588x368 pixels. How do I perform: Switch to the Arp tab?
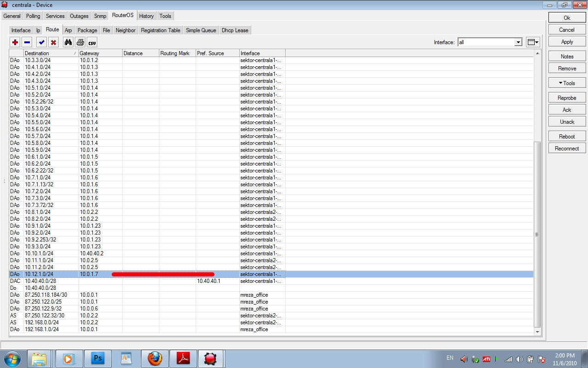(68, 30)
